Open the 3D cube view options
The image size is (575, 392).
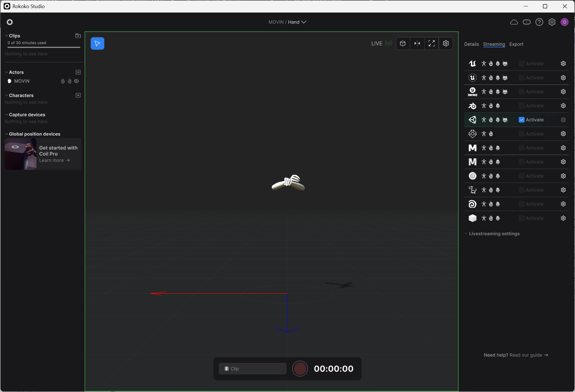click(x=403, y=43)
